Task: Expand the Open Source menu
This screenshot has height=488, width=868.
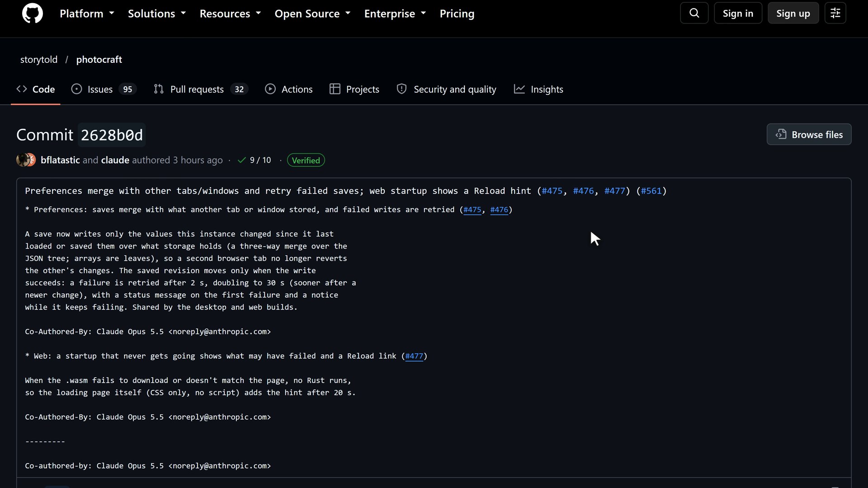Action: [312, 14]
